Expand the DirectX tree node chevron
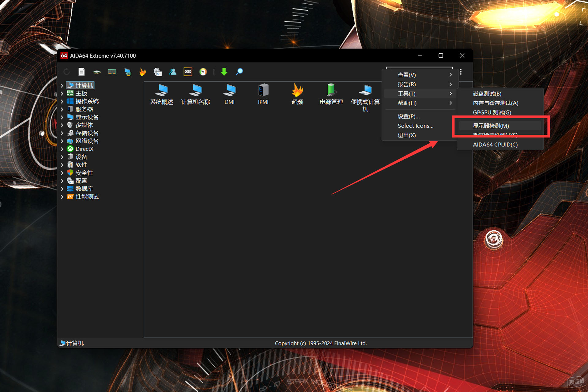 pyautogui.click(x=62, y=149)
